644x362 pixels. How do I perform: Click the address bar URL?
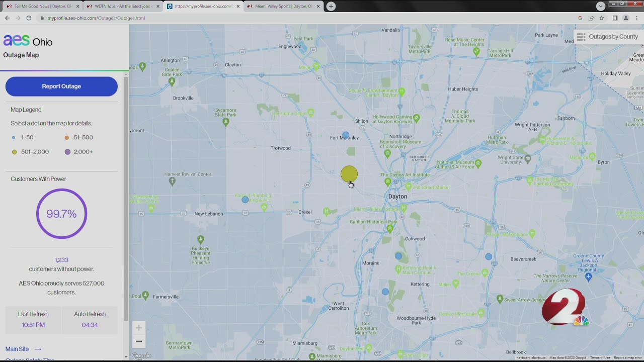coord(96,18)
